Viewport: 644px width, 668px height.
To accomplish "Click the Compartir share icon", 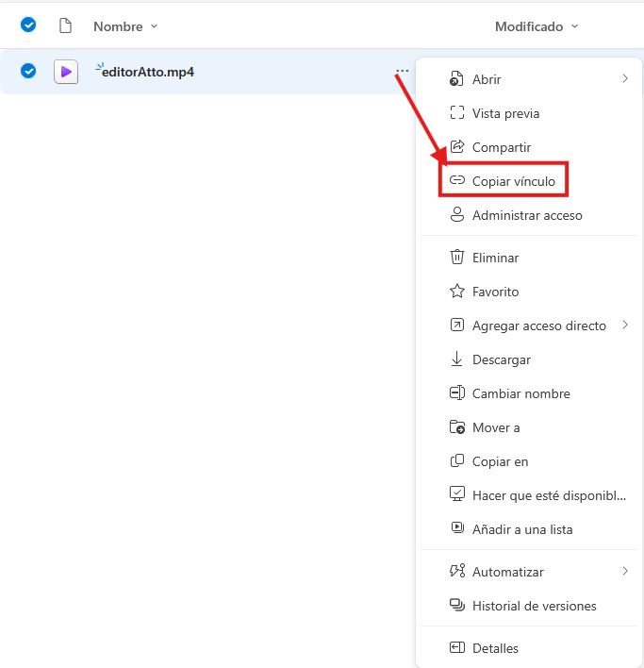I will click(457, 147).
